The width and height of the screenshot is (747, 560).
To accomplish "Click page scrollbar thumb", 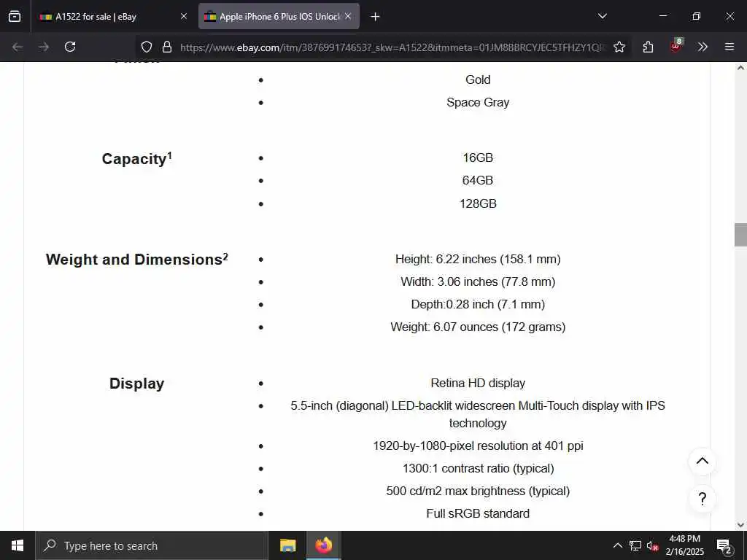I will pyautogui.click(x=740, y=235).
